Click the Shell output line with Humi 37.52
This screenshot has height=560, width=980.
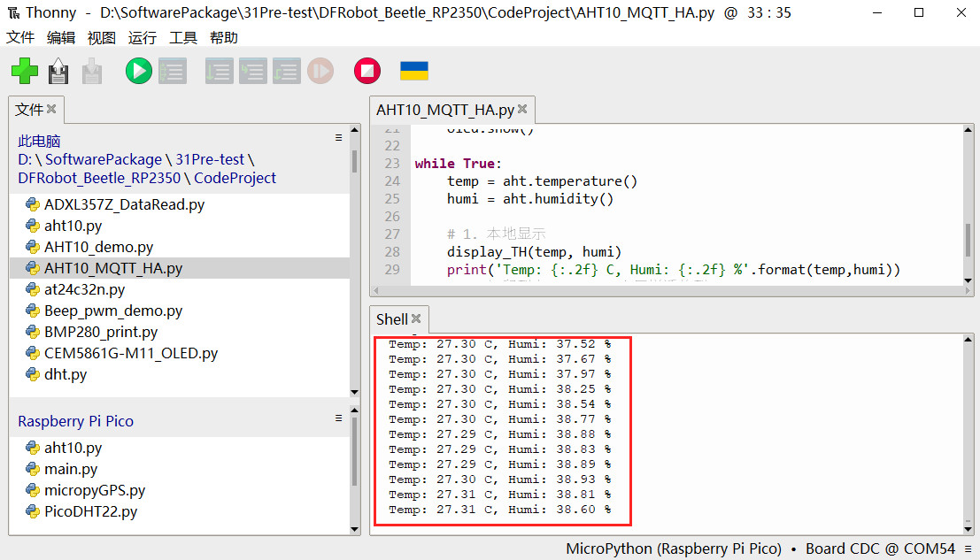499,344
